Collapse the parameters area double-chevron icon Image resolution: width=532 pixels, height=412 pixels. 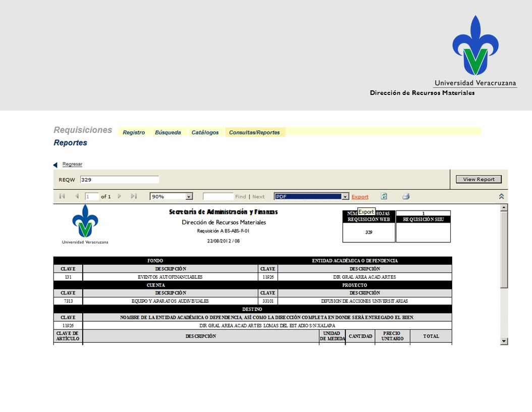[501, 196]
